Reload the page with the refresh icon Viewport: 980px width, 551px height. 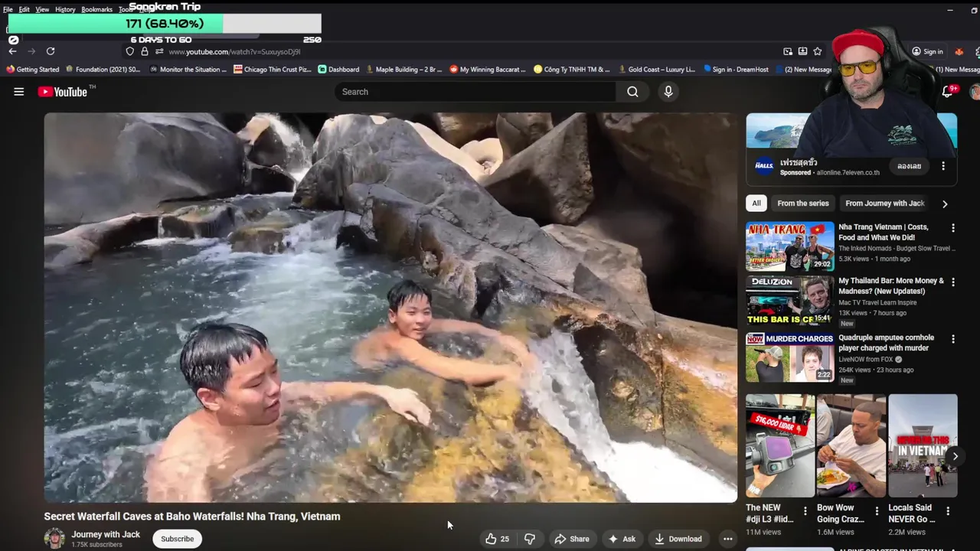[51, 51]
